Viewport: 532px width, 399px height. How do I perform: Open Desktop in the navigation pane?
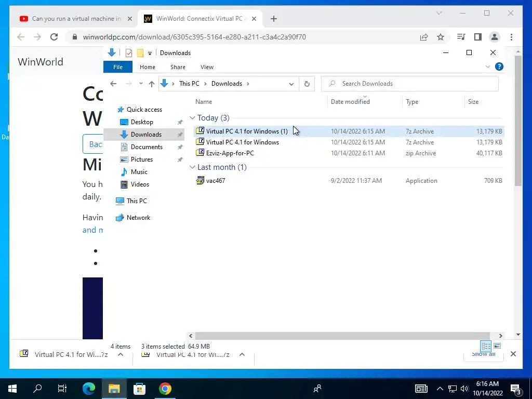(x=142, y=122)
